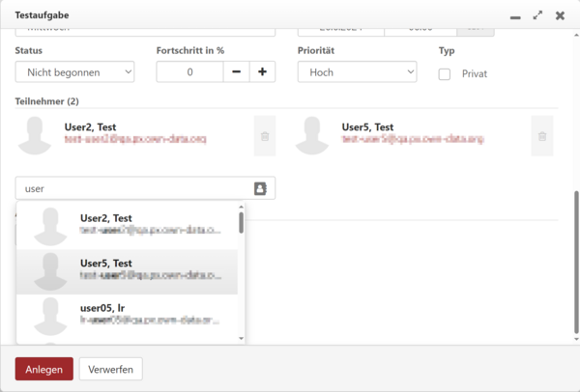Click Verwerfen to discard the task

110,369
